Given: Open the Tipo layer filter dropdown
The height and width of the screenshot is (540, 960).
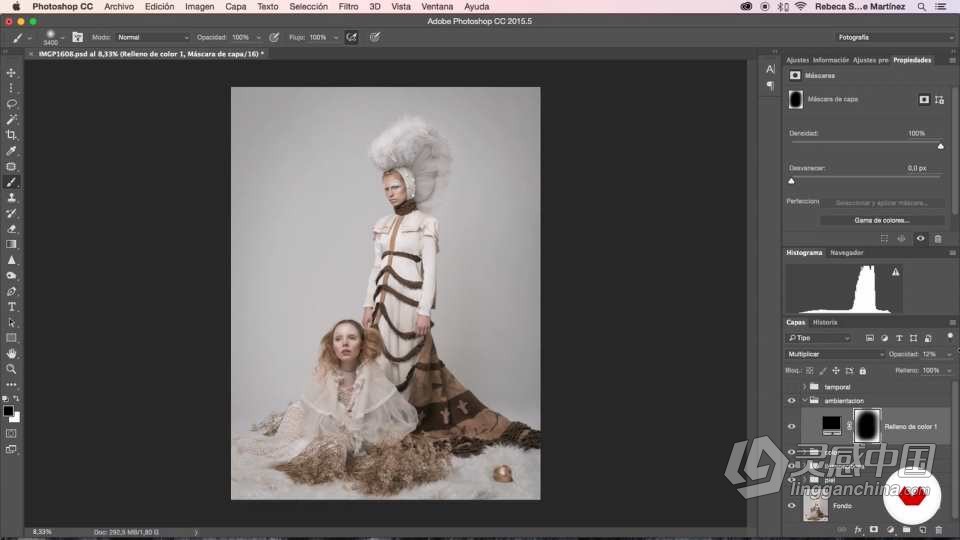Looking at the screenshot, I should (819, 338).
